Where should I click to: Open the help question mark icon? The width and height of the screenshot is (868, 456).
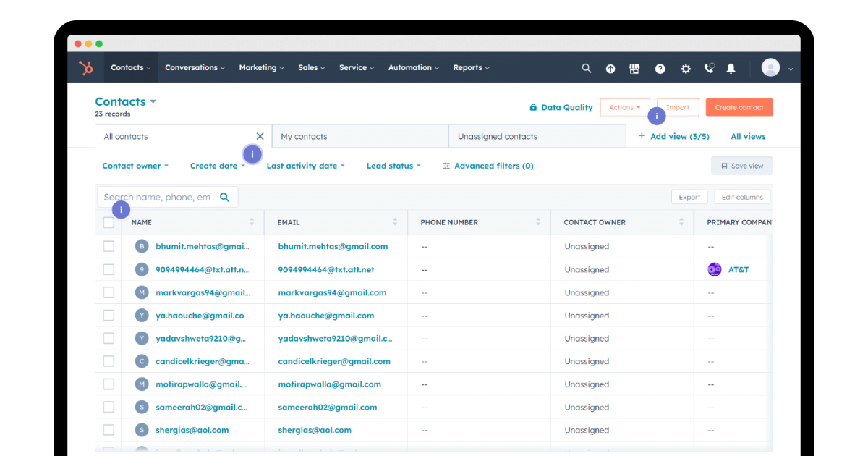660,67
